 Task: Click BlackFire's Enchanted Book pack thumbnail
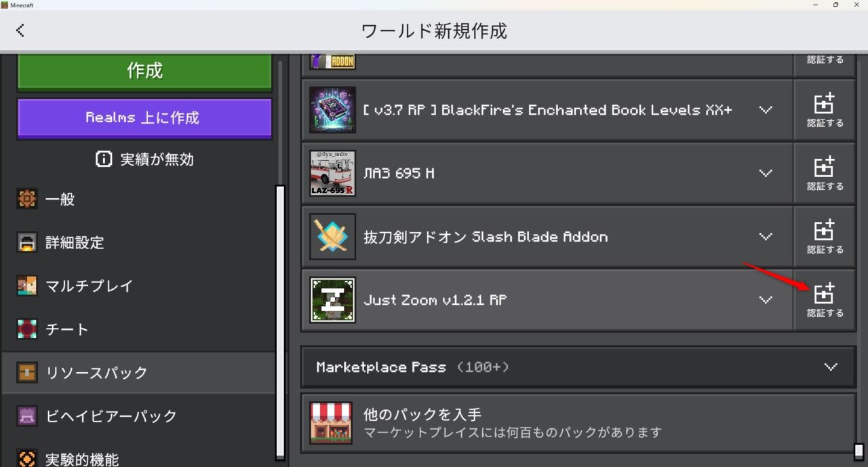(x=332, y=109)
